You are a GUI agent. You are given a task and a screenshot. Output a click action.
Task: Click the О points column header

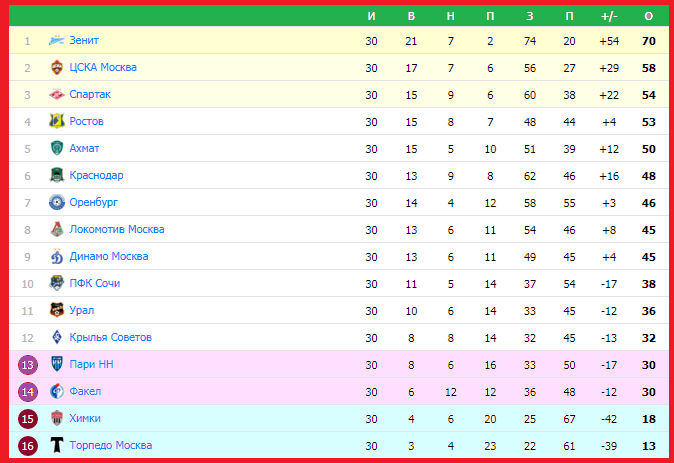tap(649, 16)
